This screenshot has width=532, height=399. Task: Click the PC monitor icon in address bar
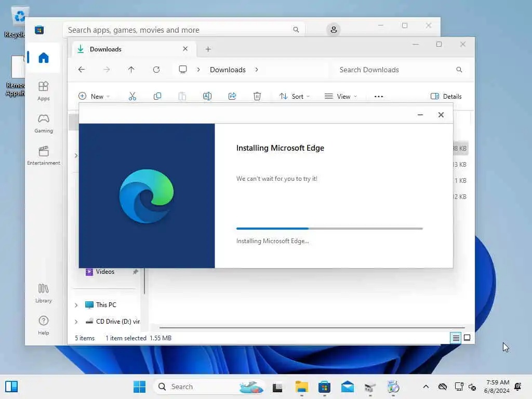point(183,70)
